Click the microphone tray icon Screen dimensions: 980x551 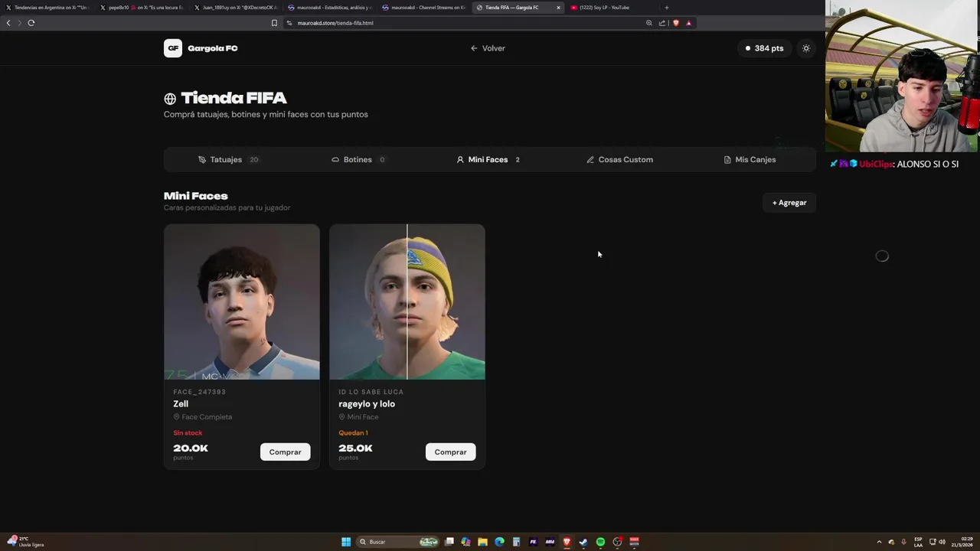[x=903, y=542]
